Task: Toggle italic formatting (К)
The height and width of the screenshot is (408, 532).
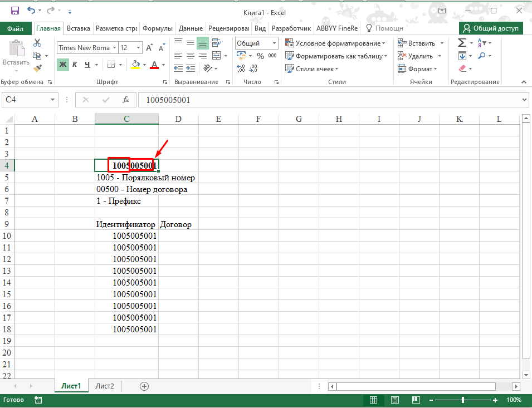Action: 75,65
